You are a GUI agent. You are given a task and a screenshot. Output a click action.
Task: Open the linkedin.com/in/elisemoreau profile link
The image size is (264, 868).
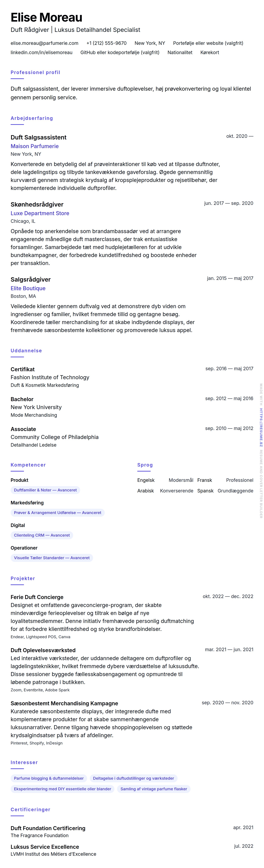(x=41, y=53)
